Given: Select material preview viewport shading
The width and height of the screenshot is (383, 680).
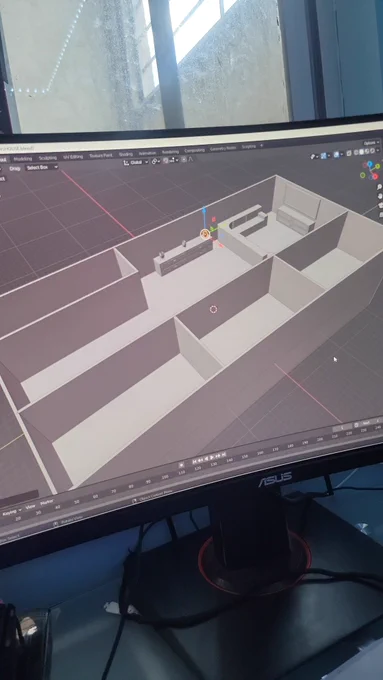Looking at the screenshot, I should tap(367, 151).
